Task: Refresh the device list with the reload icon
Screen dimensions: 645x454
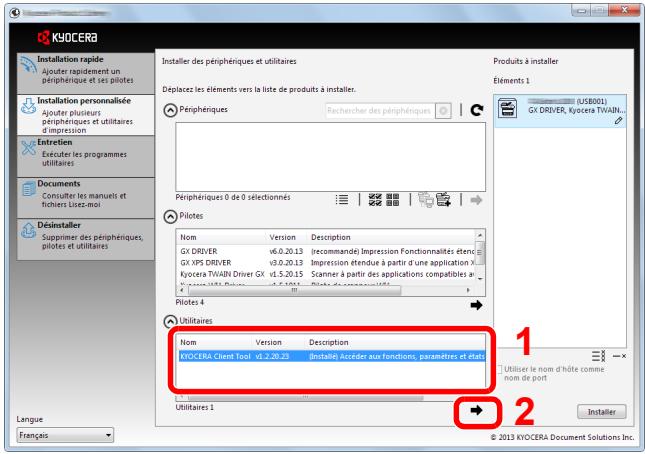Action: pos(477,110)
